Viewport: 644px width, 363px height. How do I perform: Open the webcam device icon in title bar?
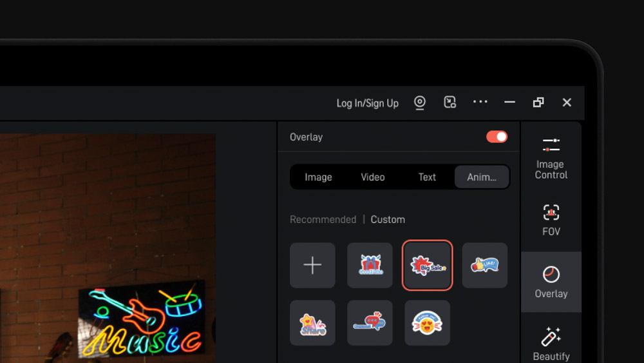(420, 103)
